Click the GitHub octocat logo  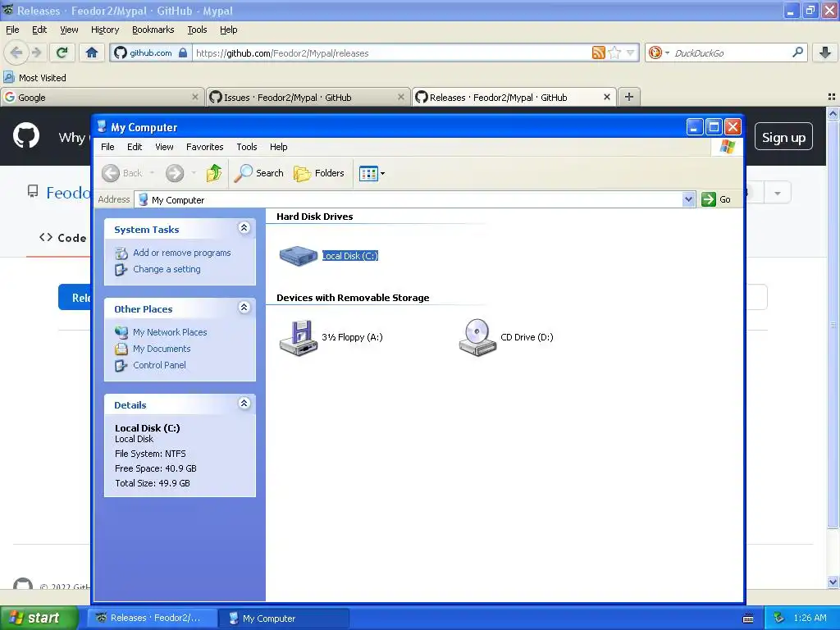click(x=26, y=135)
